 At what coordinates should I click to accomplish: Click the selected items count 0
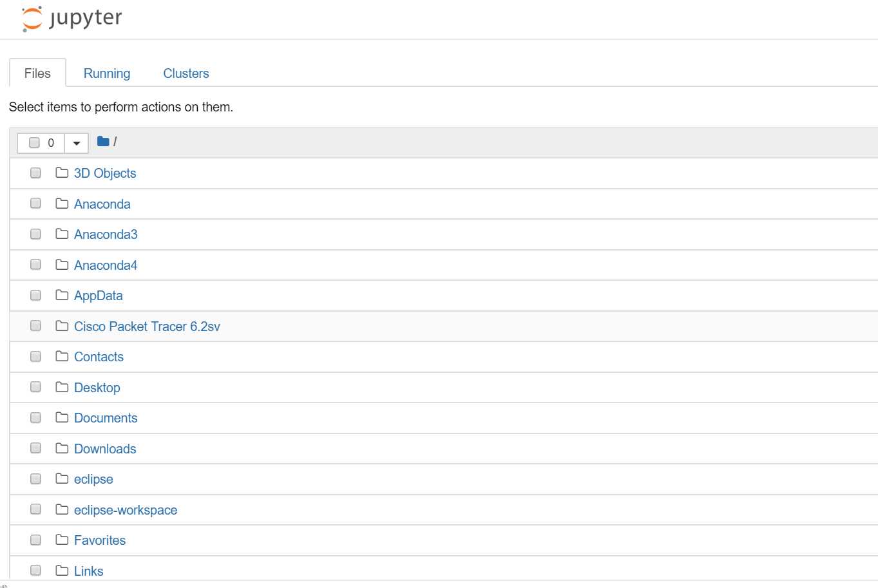(51, 143)
